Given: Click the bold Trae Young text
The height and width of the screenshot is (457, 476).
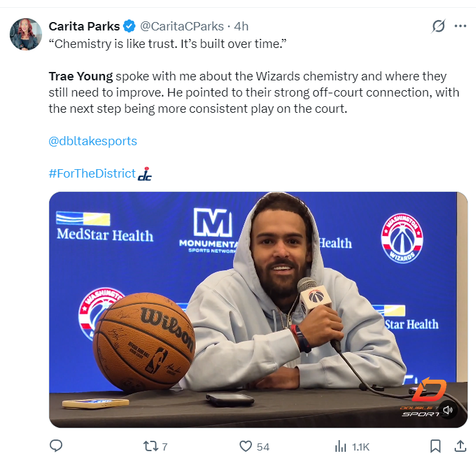Looking at the screenshot, I should coord(81,76).
